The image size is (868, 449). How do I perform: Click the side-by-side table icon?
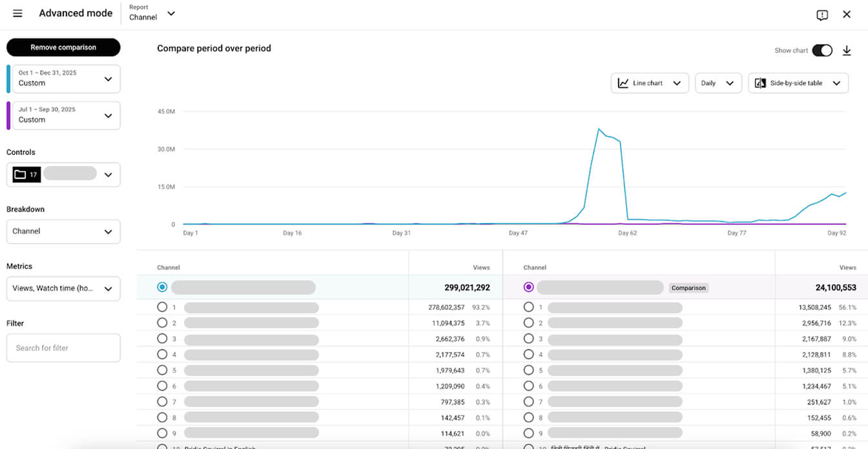(760, 83)
